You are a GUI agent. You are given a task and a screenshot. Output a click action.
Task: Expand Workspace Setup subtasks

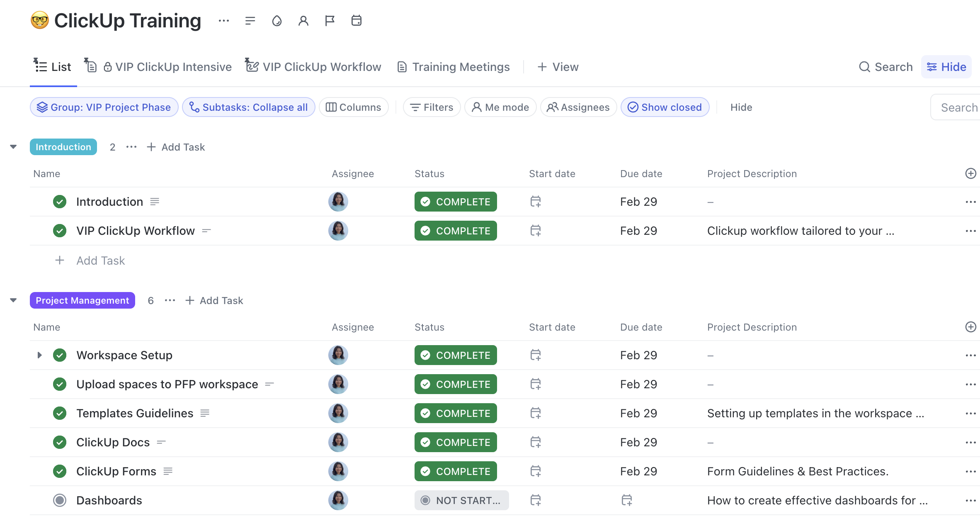(39, 355)
